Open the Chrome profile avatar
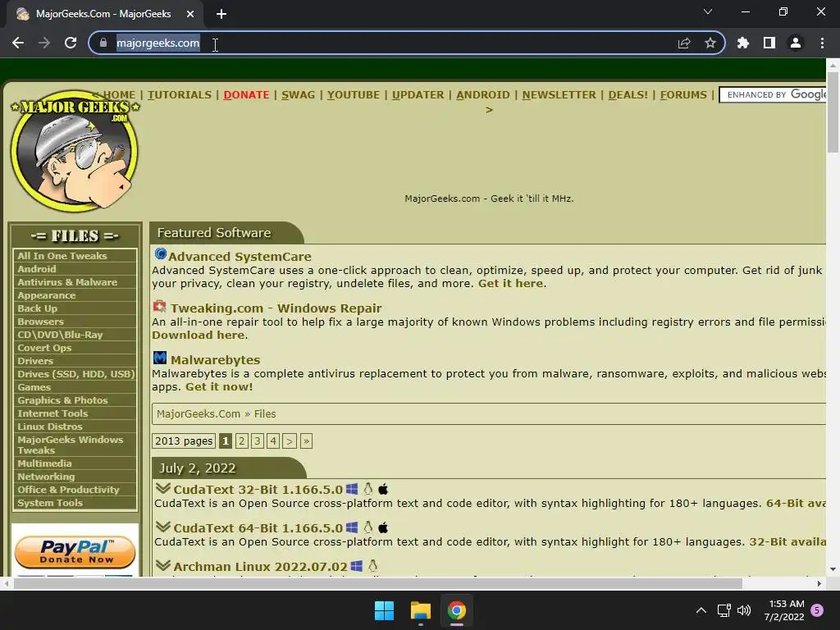The height and width of the screenshot is (630, 840). (x=796, y=43)
